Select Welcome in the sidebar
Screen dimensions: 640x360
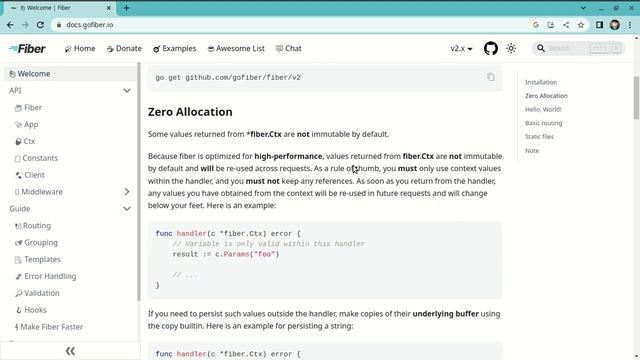[70, 74]
